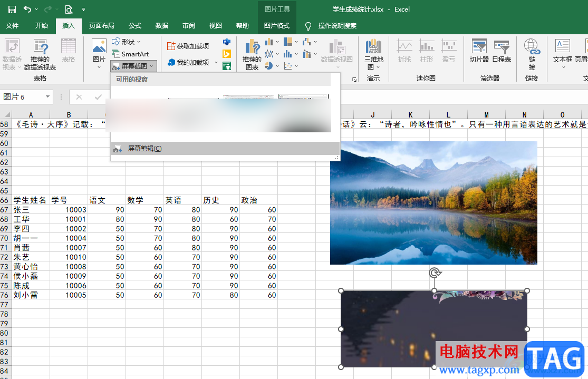
Task: Switch to the 视图 ribbon tab
Action: point(215,25)
